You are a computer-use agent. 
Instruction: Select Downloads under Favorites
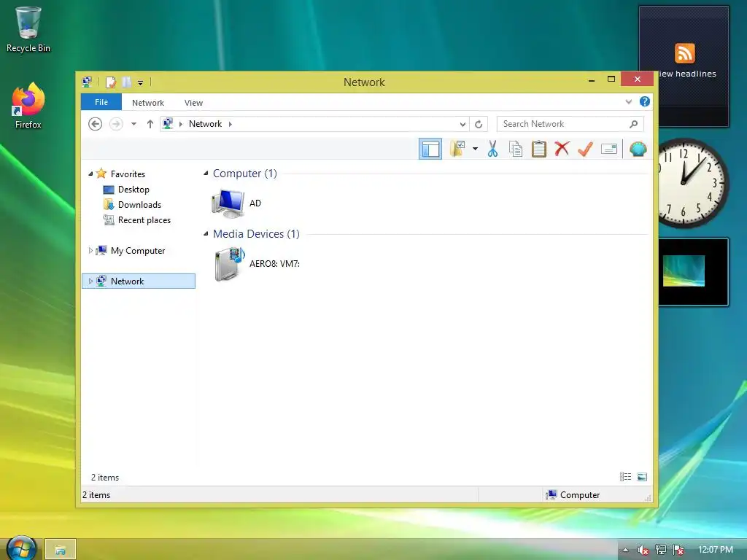click(139, 204)
